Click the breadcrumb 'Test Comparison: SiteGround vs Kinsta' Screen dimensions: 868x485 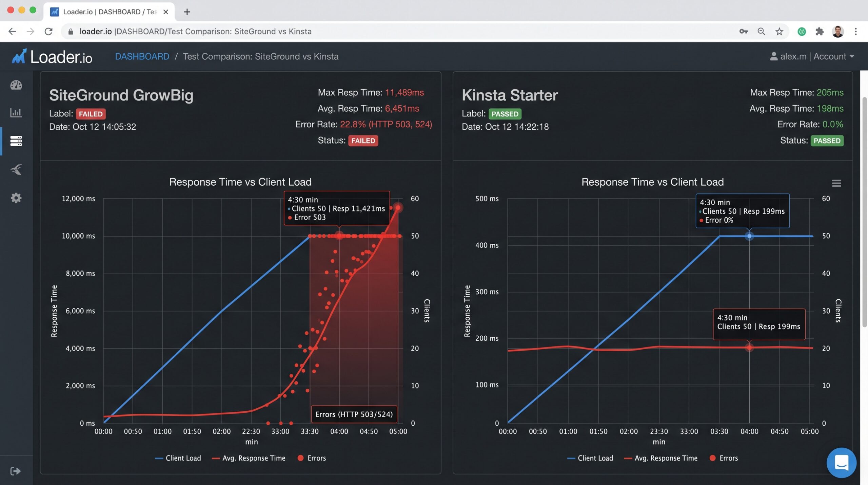[261, 56]
